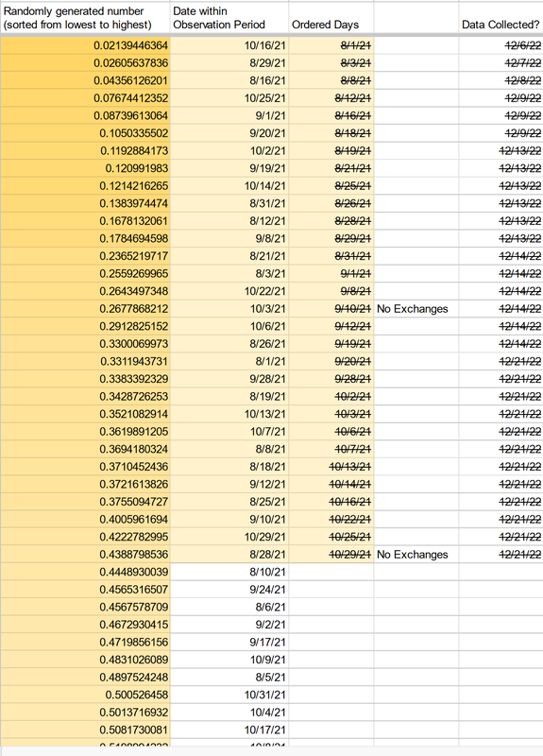Image resolution: width=543 pixels, height=756 pixels.
Task: Select Data Collected 12/9/22 in the 0.07674412352 row
Action: (x=501, y=98)
